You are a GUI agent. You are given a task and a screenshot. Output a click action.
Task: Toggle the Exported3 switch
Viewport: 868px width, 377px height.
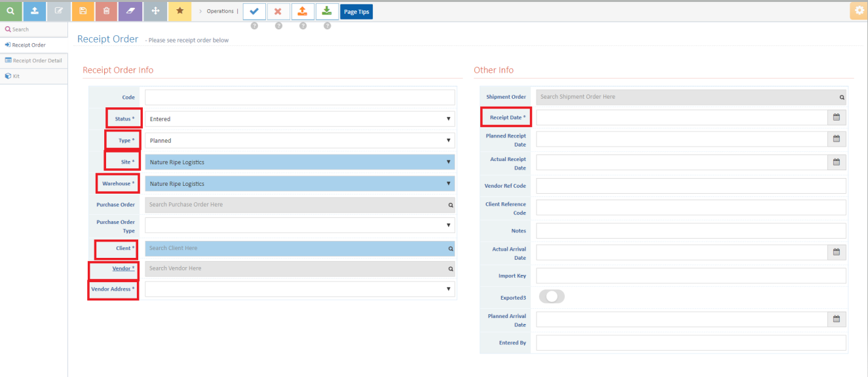click(552, 296)
